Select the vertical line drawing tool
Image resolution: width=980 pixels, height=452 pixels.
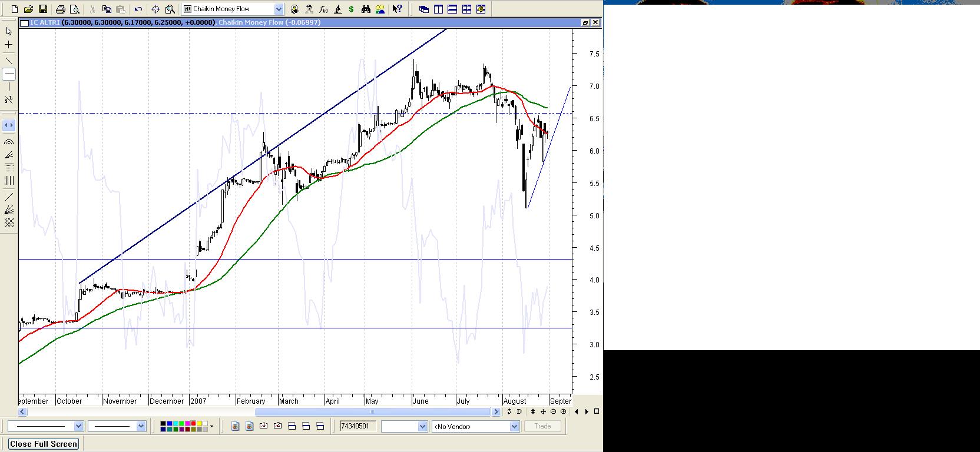(x=9, y=87)
